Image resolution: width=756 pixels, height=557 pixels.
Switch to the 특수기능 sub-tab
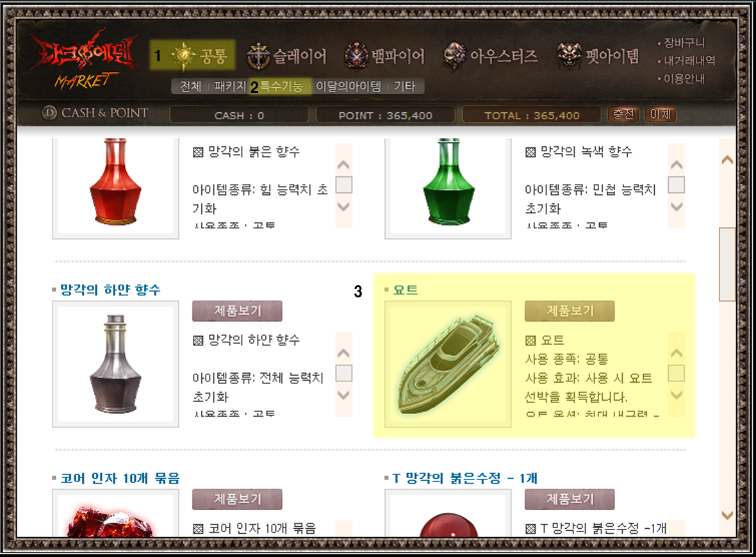pos(281,87)
